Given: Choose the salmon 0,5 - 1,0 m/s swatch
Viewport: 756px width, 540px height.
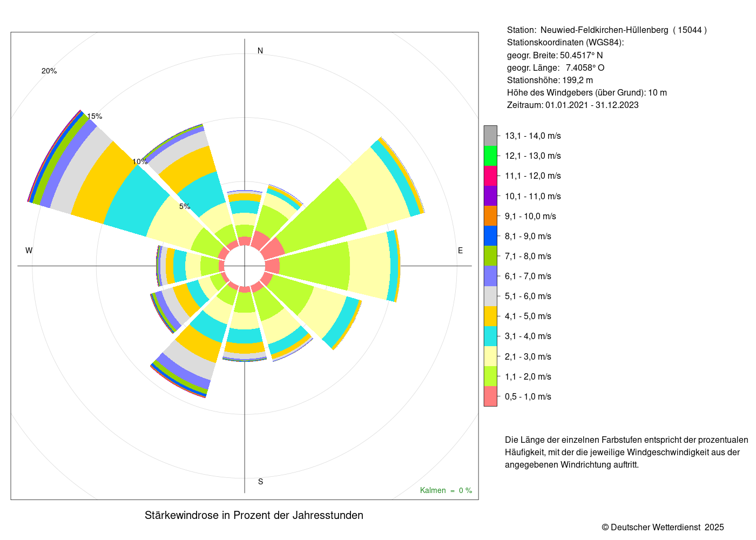Looking at the screenshot, I should click(x=490, y=396).
